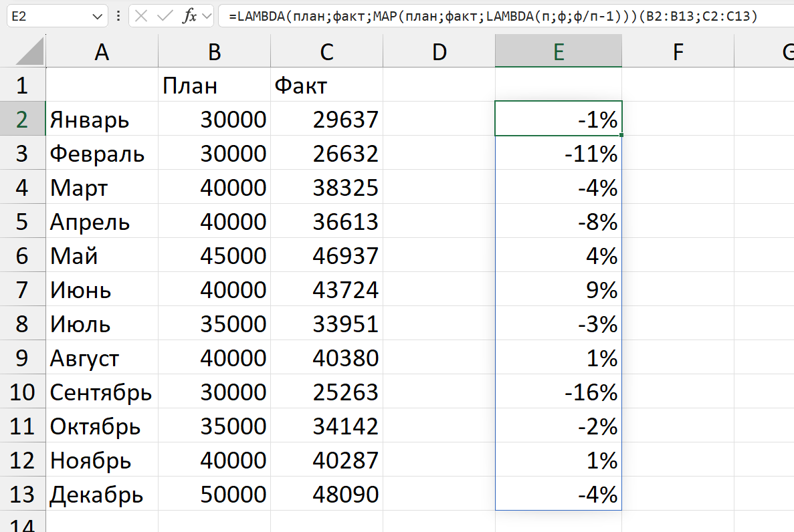Image resolution: width=794 pixels, height=532 pixels.
Task: Expand the formula bar function dropdown arrow
Action: coord(206,16)
